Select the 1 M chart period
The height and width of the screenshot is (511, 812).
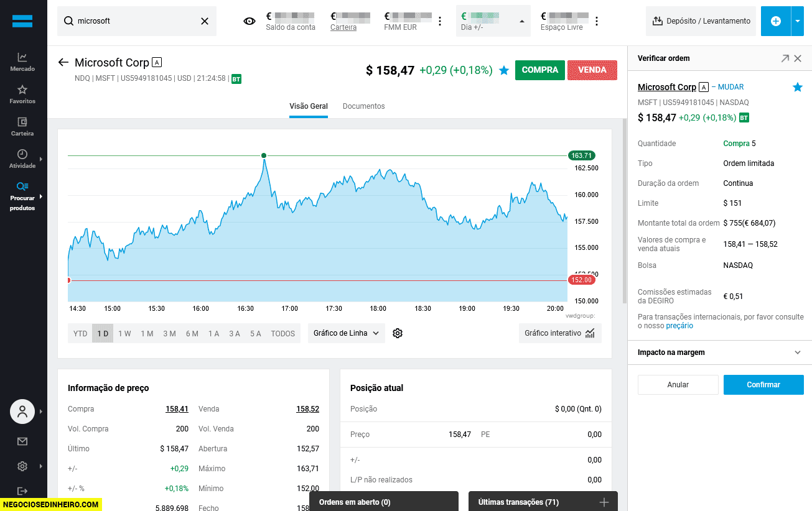pyautogui.click(x=147, y=333)
